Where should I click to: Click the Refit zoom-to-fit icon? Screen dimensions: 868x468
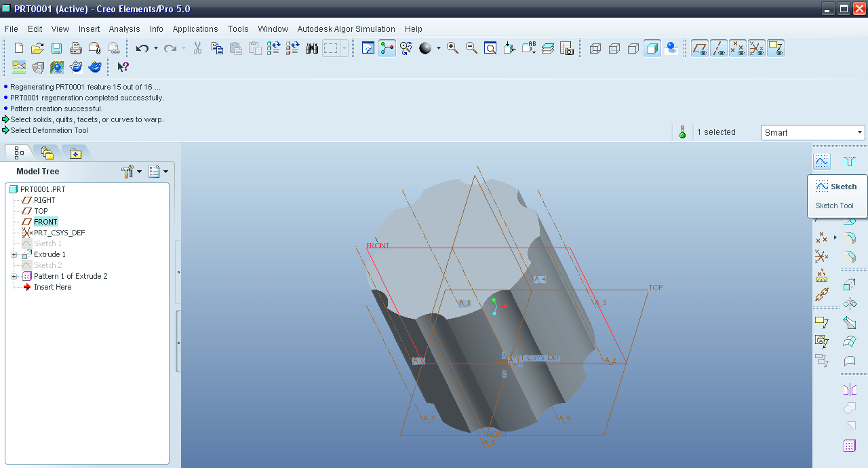tap(490, 48)
